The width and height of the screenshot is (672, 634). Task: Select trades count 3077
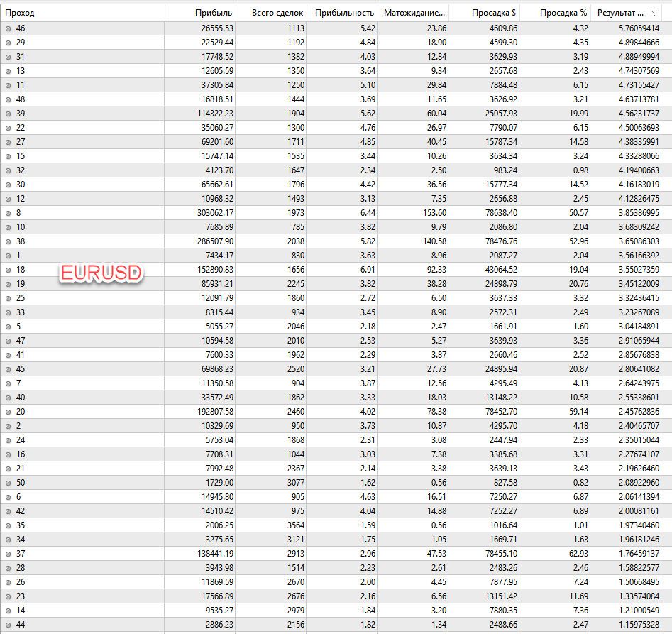pos(296,483)
